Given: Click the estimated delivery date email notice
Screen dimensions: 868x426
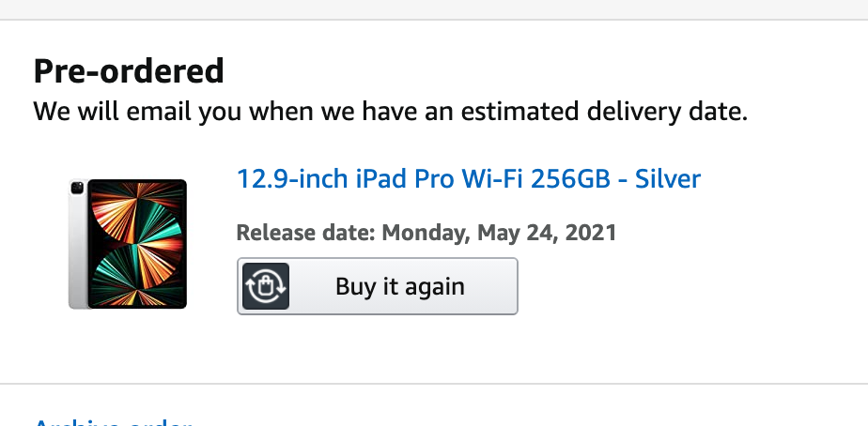Looking at the screenshot, I should pos(391,113).
